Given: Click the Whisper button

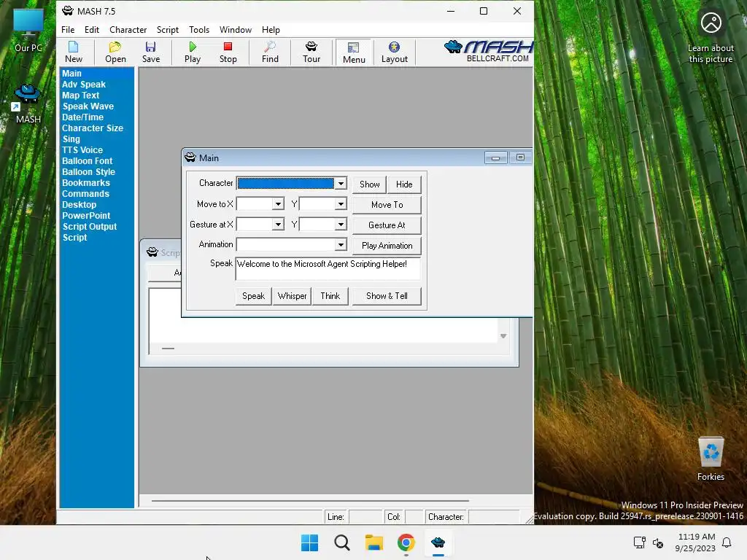Looking at the screenshot, I should pos(292,296).
